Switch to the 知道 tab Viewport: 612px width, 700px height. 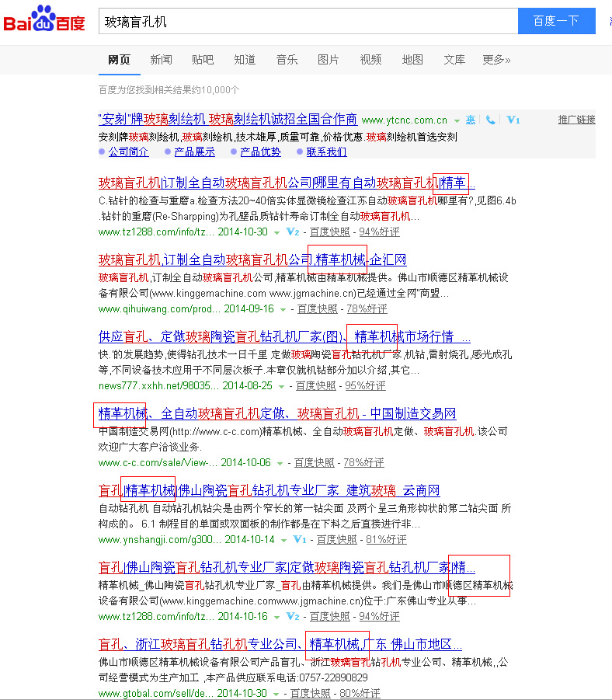pyautogui.click(x=245, y=59)
